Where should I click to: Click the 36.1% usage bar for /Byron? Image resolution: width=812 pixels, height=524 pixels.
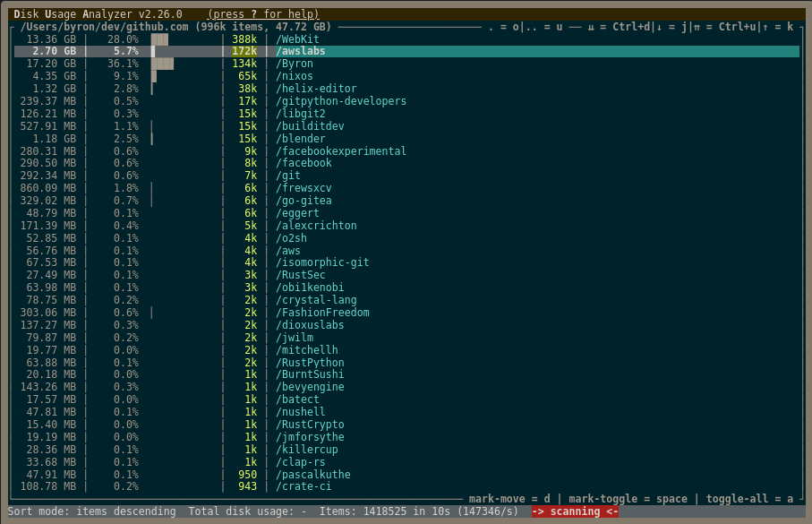(x=163, y=64)
